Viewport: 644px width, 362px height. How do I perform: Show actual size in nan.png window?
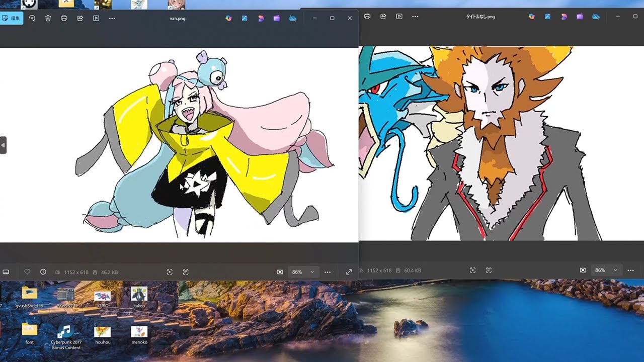186,272
